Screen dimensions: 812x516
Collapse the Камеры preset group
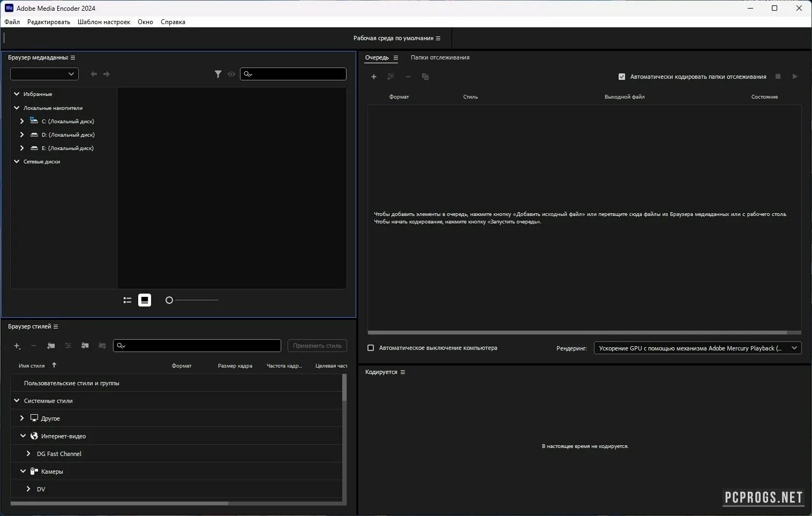(x=23, y=471)
